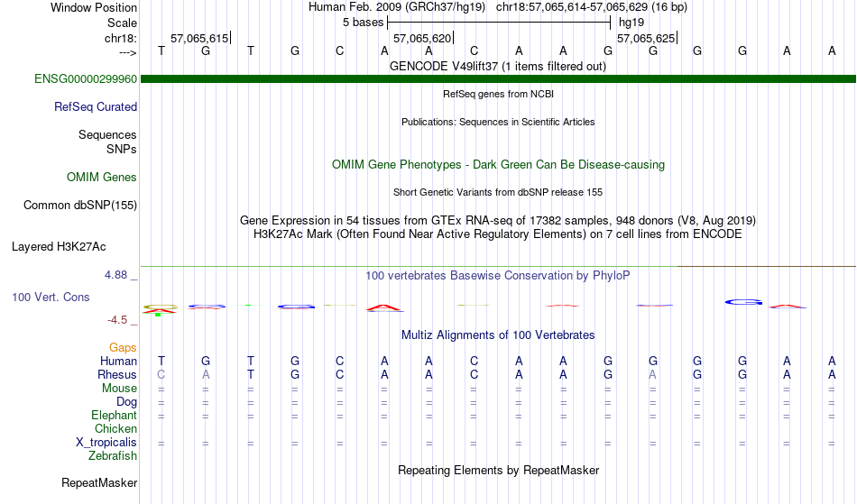
Task: Click the Window Position label
Action: [x=94, y=7]
